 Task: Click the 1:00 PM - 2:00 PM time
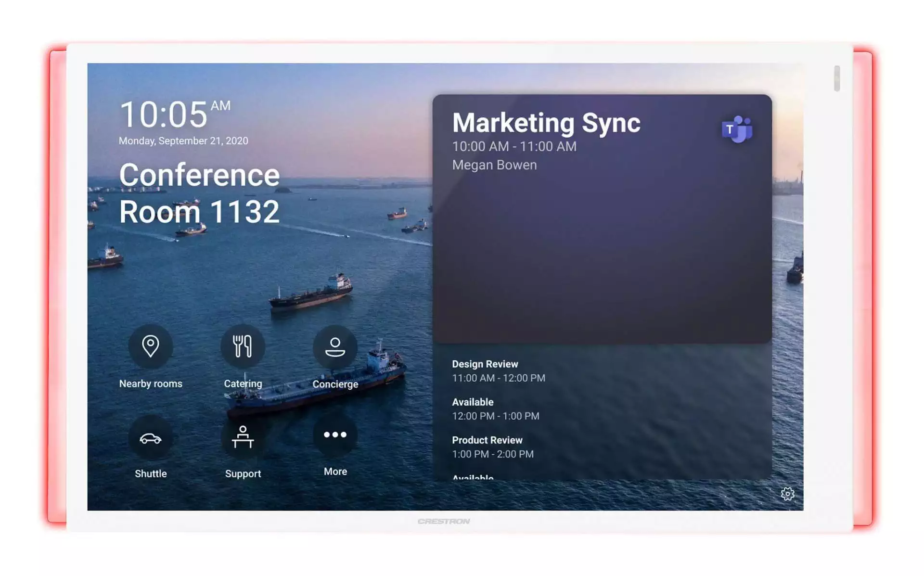coord(493,454)
